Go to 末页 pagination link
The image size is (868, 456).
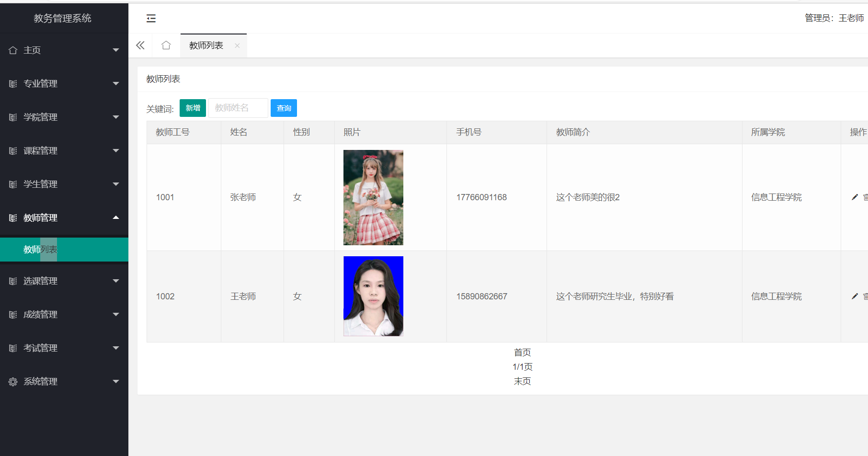(x=522, y=381)
